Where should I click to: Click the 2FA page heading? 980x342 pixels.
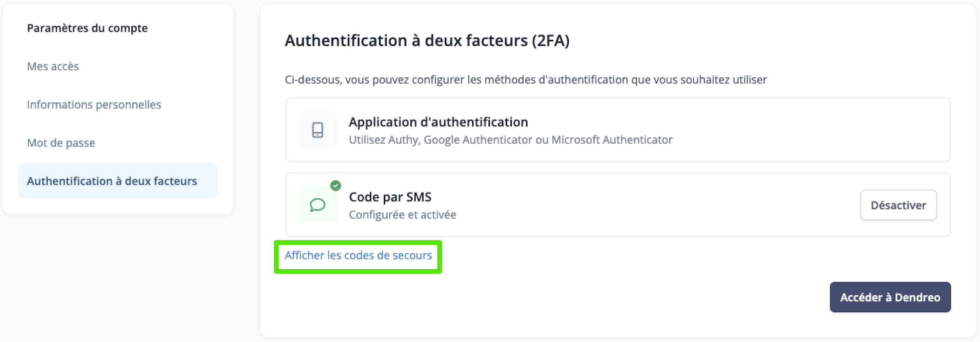427,41
